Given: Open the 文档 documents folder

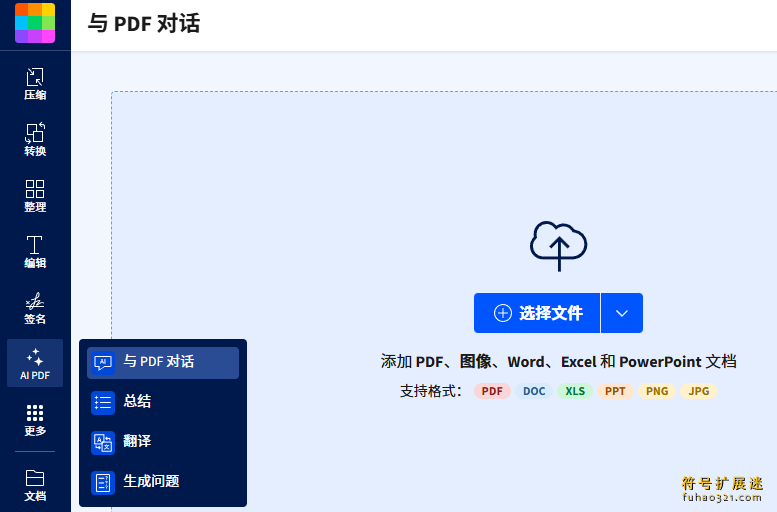Looking at the screenshot, I should click(x=35, y=484).
